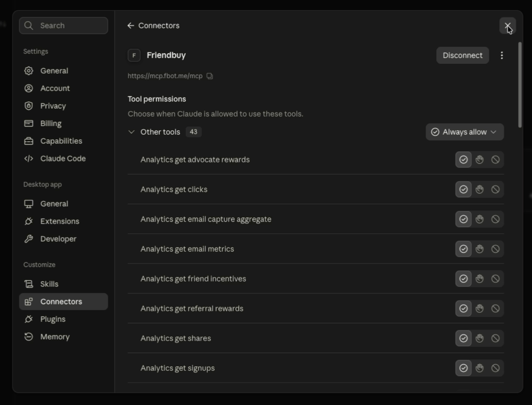This screenshot has width=532, height=405.
Task: Set Analytics get email metrics to needs approval
Action: (479, 249)
